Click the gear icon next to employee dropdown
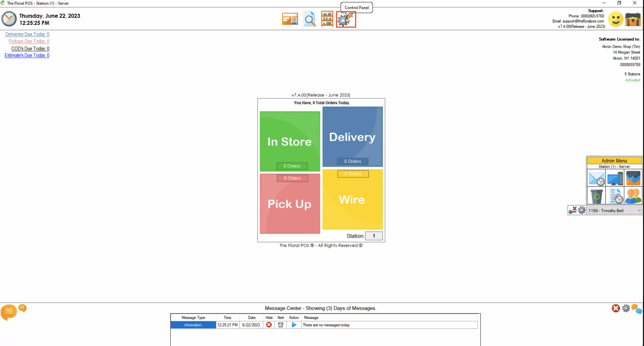The image size is (644, 346). click(582, 210)
